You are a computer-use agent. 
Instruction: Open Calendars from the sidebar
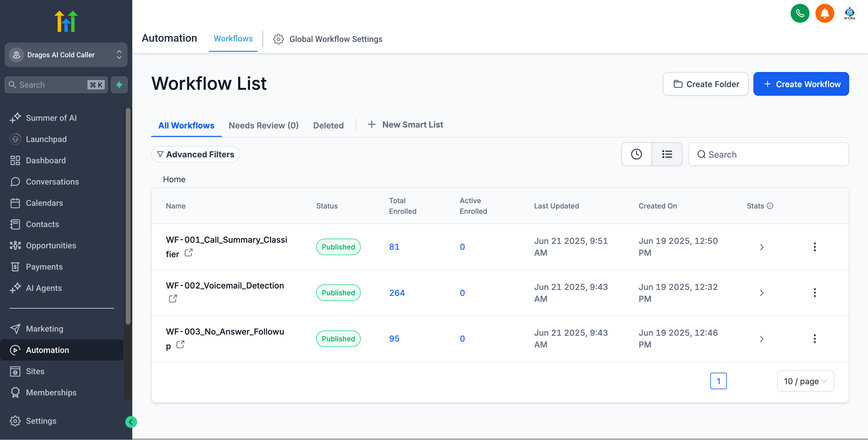(x=62, y=203)
